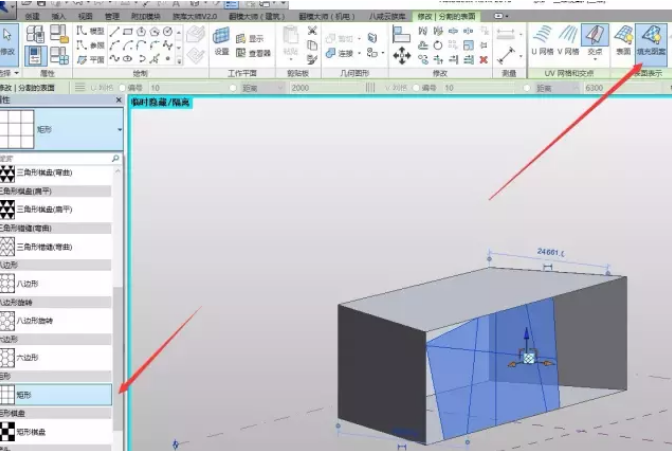
Task: Open the 视图 ribbon tab
Action: pyautogui.click(x=85, y=16)
